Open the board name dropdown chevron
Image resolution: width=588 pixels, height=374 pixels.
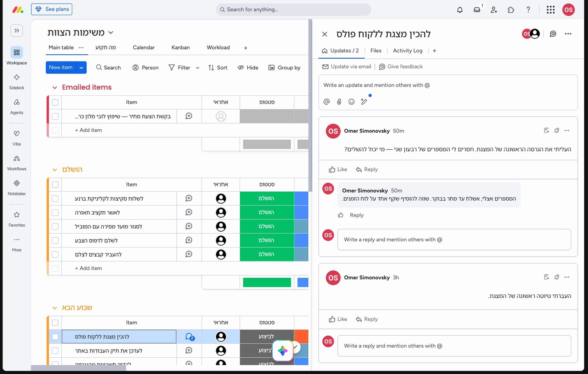(x=111, y=33)
